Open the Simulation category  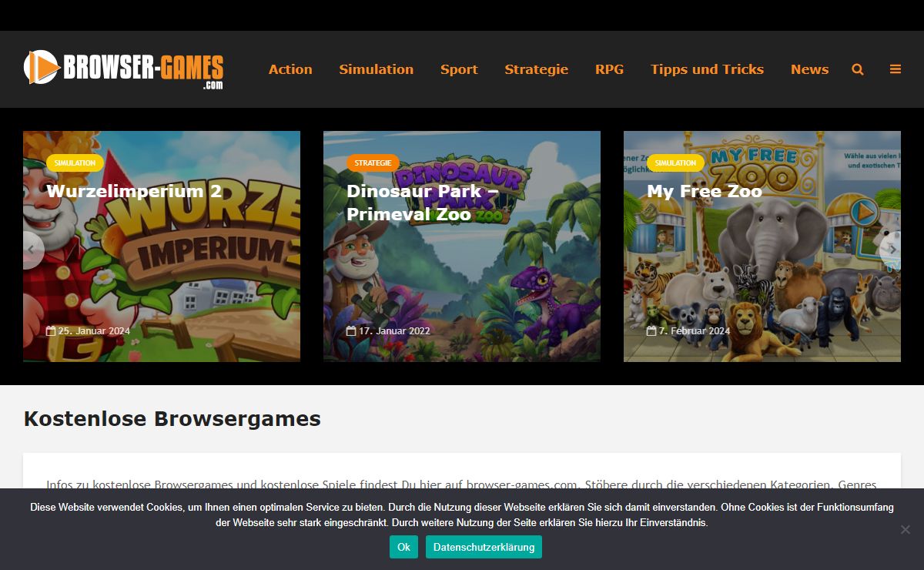pos(377,69)
